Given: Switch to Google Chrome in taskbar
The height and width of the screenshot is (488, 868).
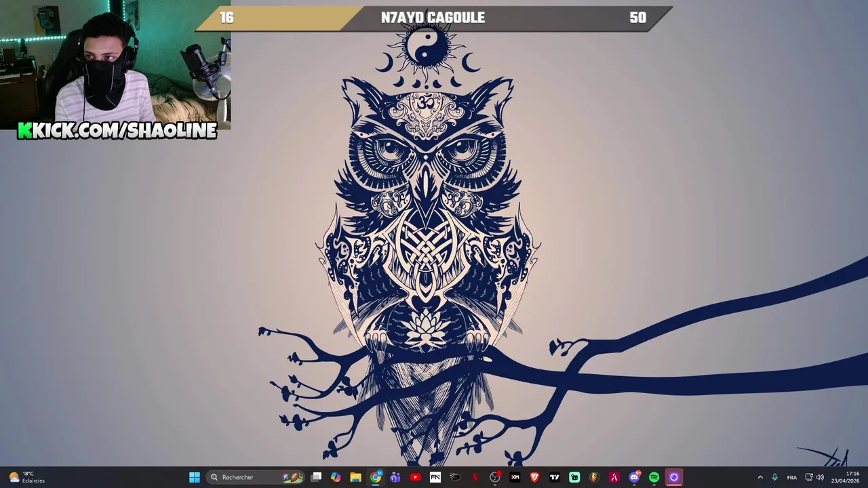Looking at the screenshot, I should click(x=376, y=477).
